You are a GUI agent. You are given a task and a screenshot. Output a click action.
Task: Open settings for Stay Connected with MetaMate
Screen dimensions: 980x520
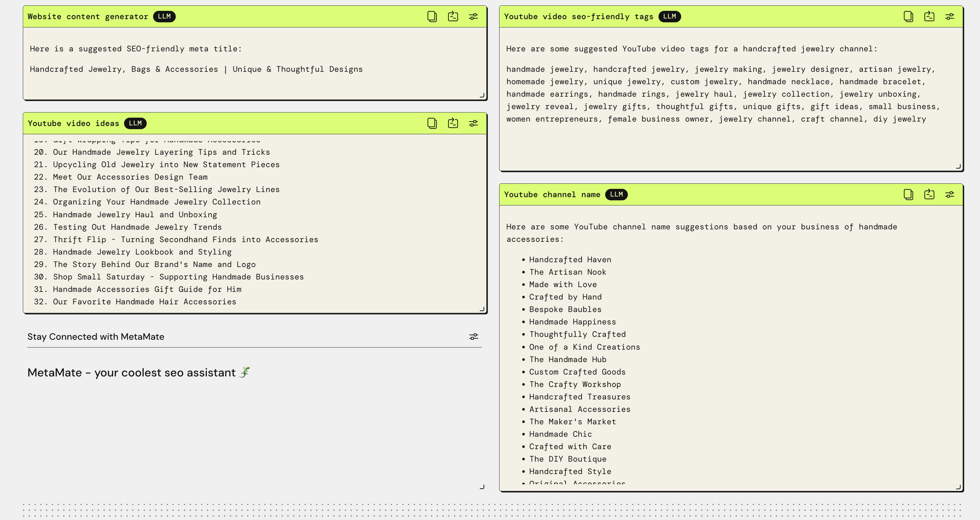coord(473,336)
